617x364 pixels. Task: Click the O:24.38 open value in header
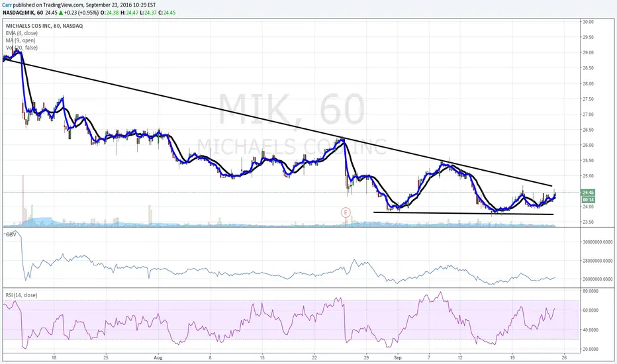(x=109, y=13)
